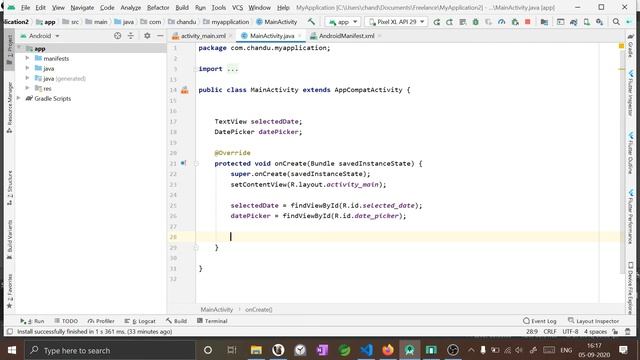Open Visual Studio Code from the taskbar
Image resolution: width=640 pixels, height=360 pixels.
point(366,350)
